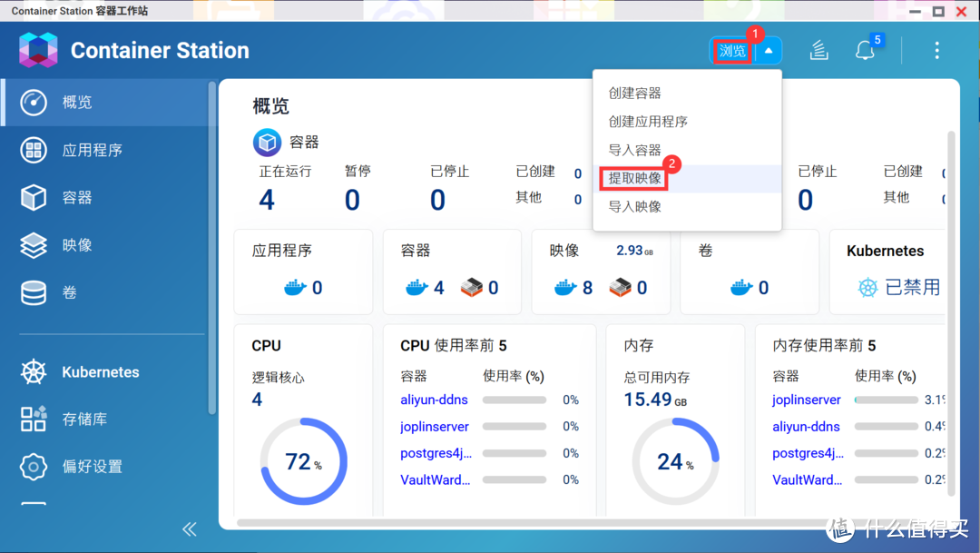The width and height of the screenshot is (980, 553).
Task: Click Docker whale icon in 应用程序 card
Action: tap(295, 288)
